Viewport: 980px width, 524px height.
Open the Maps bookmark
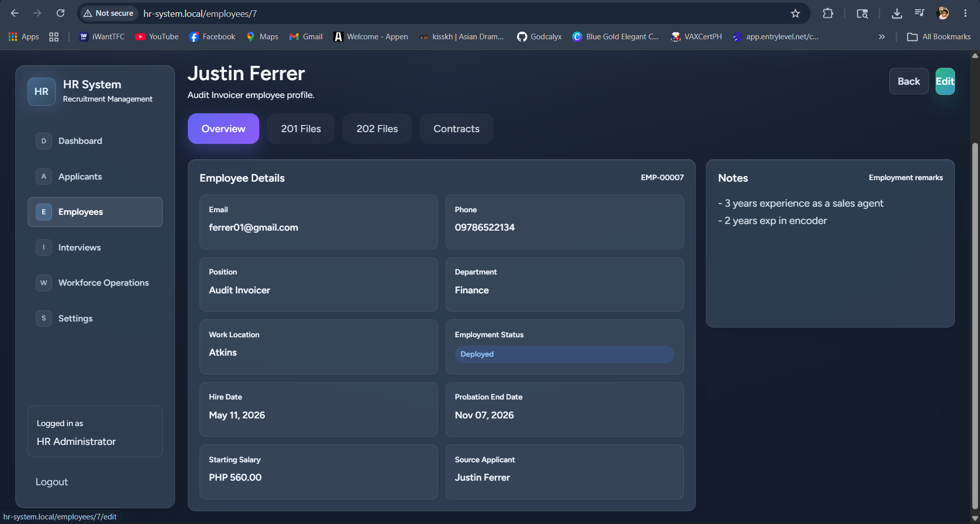pyautogui.click(x=262, y=37)
